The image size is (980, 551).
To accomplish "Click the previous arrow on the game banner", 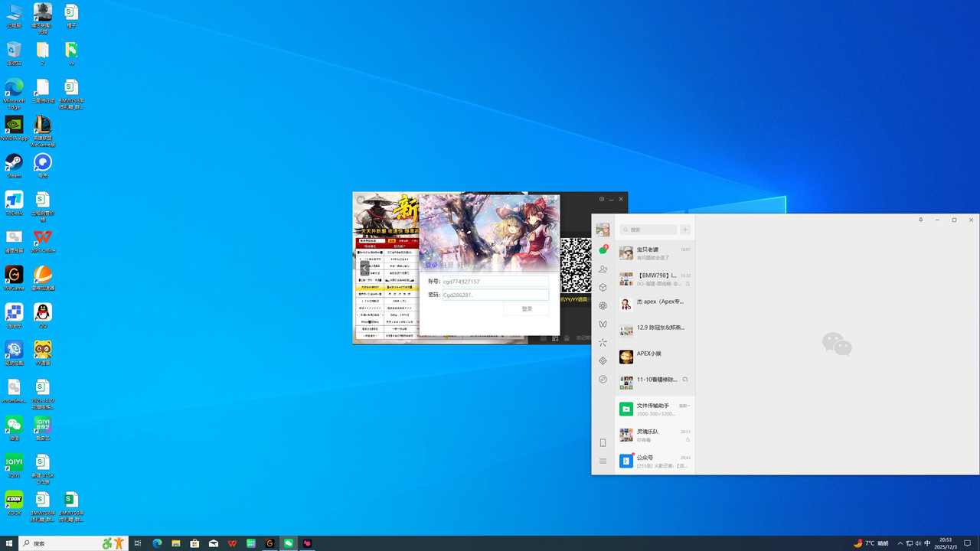I will point(364,269).
